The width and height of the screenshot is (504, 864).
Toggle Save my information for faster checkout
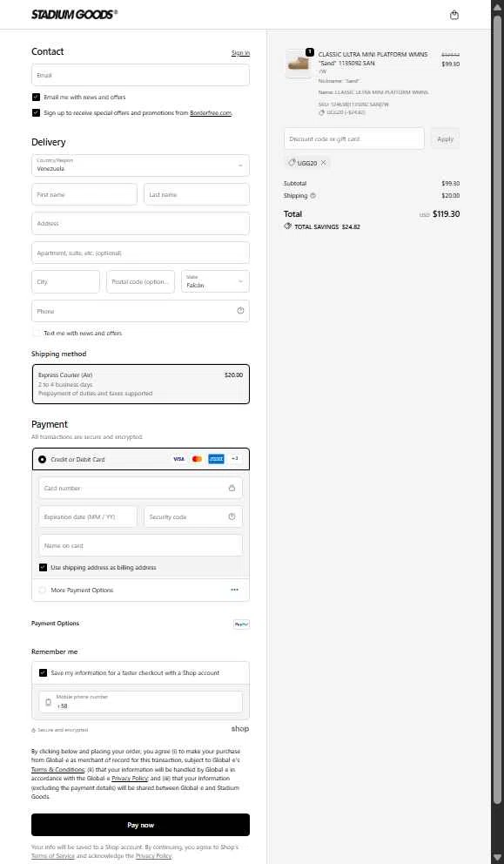point(43,672)
